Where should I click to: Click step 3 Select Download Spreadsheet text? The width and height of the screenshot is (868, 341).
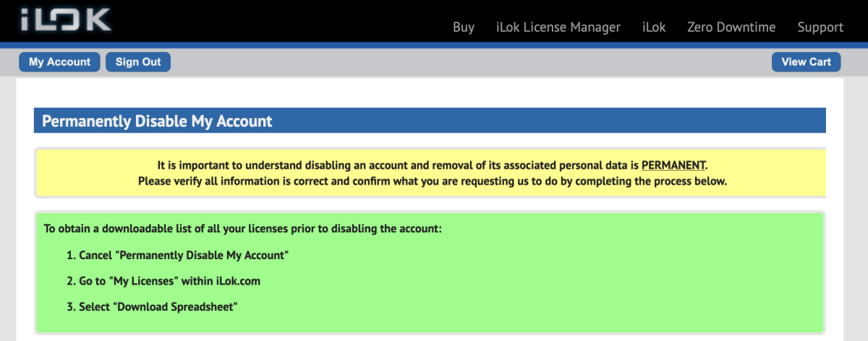153,307
